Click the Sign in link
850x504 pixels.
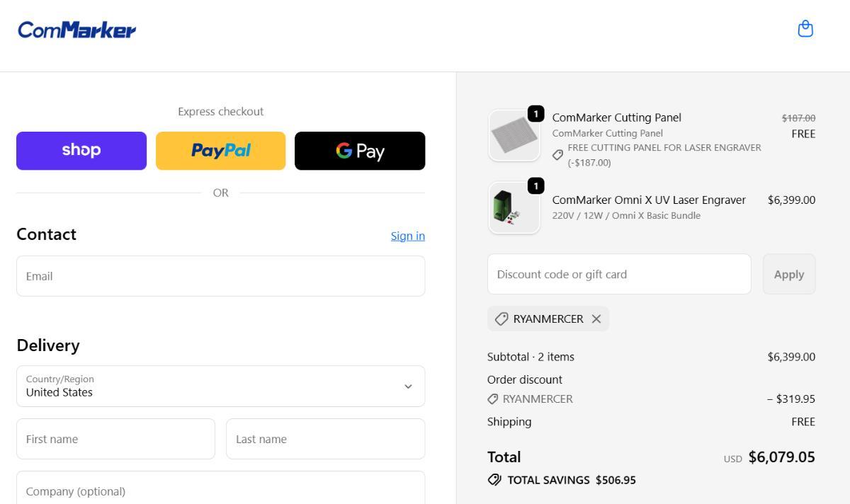point(407,236)
